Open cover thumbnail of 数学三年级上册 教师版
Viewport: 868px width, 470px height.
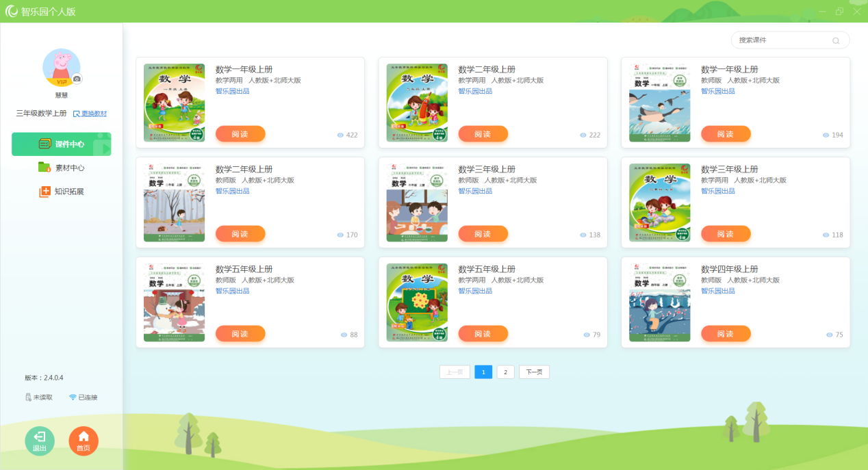(417, 203)
